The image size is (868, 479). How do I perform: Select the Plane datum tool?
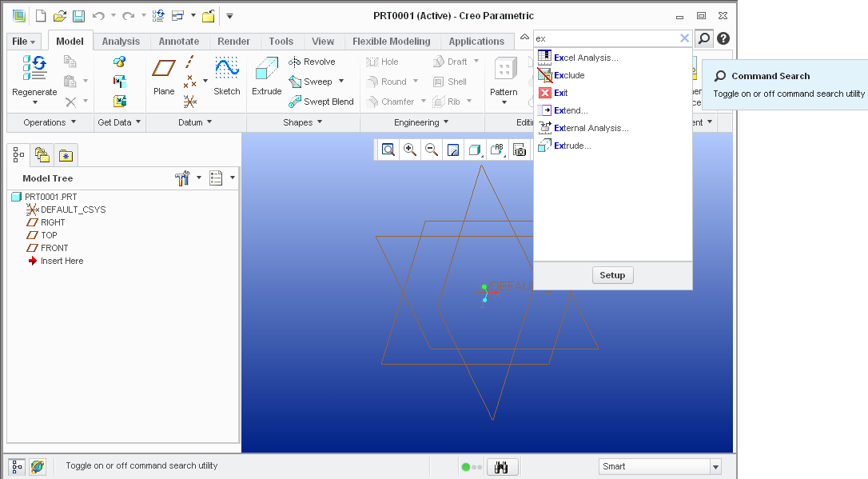click(x=164, y=76)
